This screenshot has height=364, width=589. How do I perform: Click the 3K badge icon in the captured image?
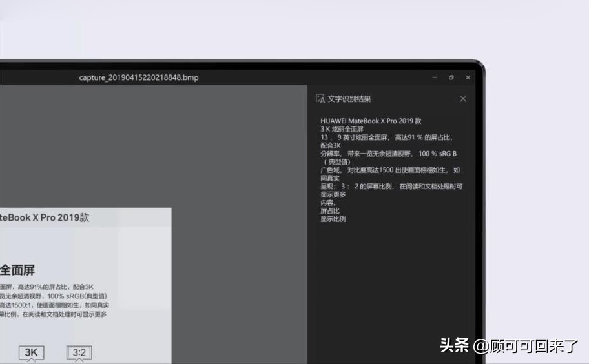coord(31,353)
